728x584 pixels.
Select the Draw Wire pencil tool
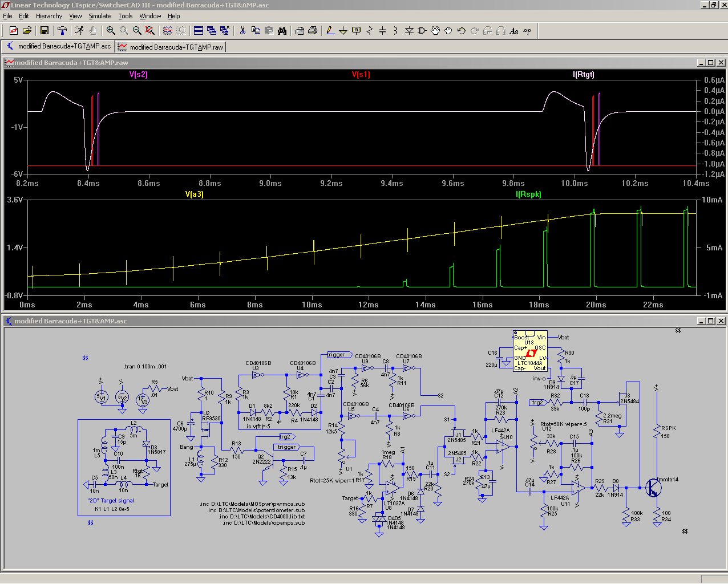coord(330,31)
